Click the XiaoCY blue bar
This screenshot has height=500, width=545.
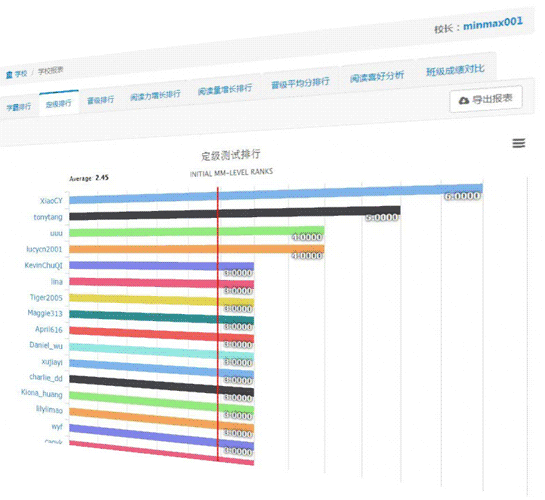click(x=276, y=194)
